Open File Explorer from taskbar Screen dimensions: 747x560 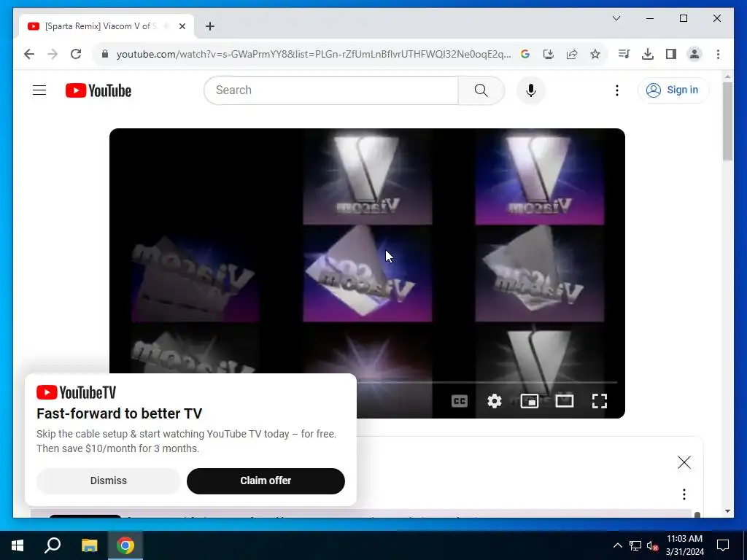[x=89, y=545]
